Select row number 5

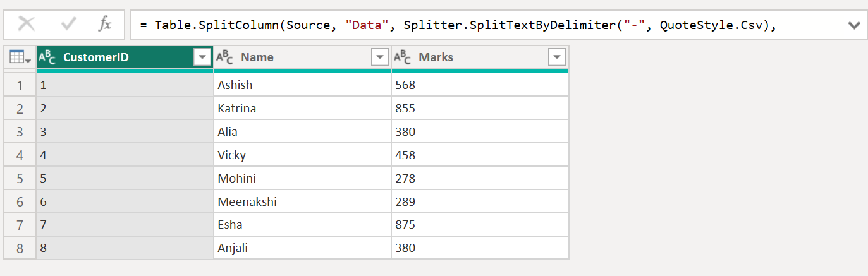20,179
